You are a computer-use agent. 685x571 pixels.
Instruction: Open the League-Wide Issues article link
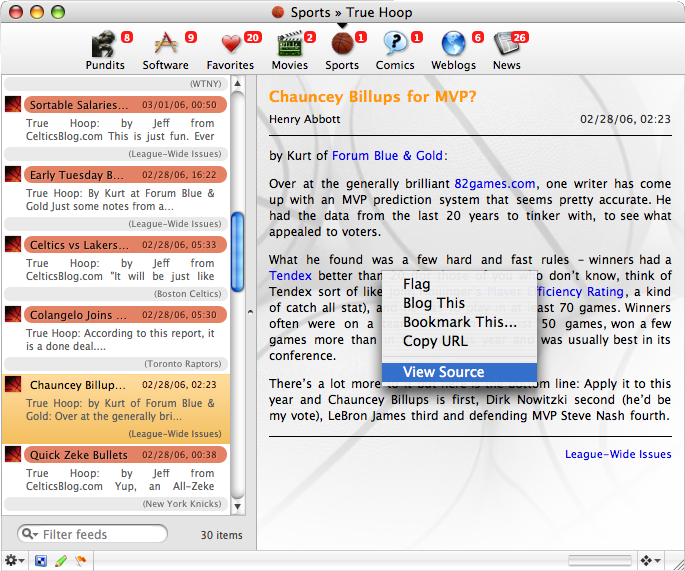618,454
